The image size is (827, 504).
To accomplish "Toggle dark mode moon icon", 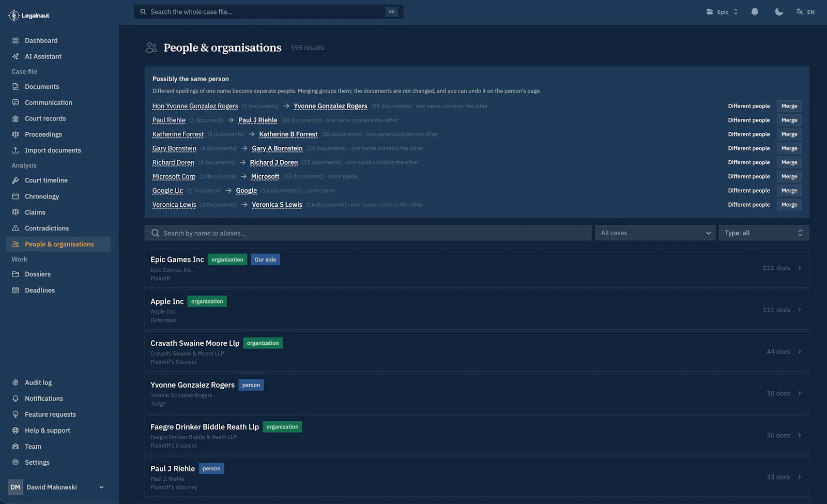I will [x=779, y=12].
